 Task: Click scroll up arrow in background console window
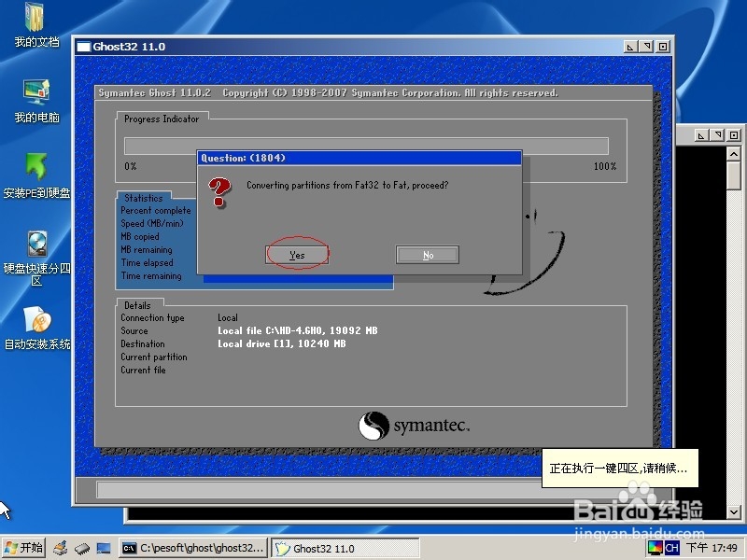click(x=734, y=154)
